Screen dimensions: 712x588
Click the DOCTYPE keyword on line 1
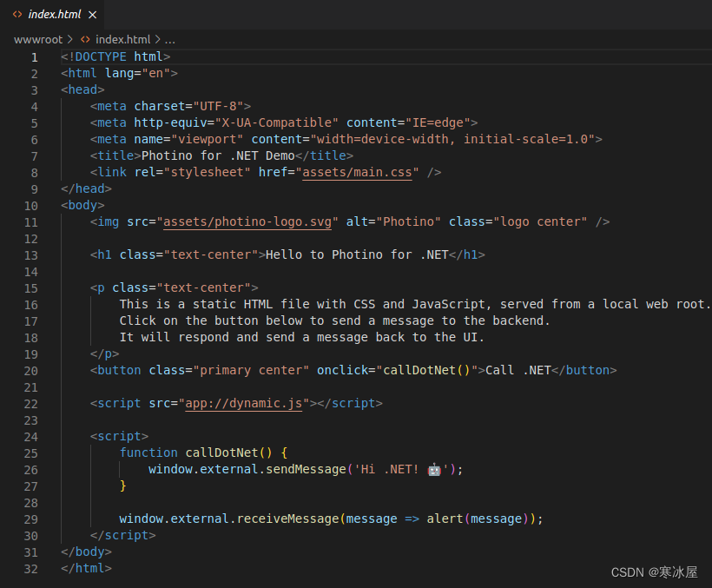click(x=101, y=56)
